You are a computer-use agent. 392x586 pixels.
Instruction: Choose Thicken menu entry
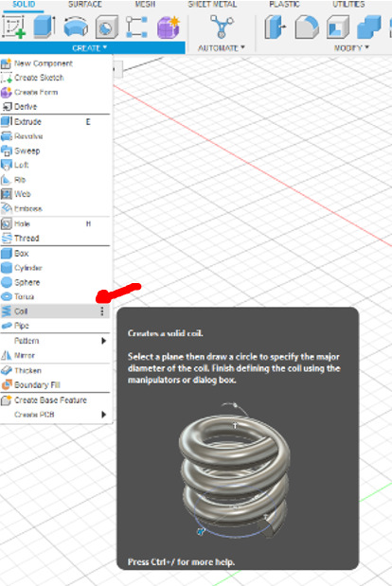(55, 371)
